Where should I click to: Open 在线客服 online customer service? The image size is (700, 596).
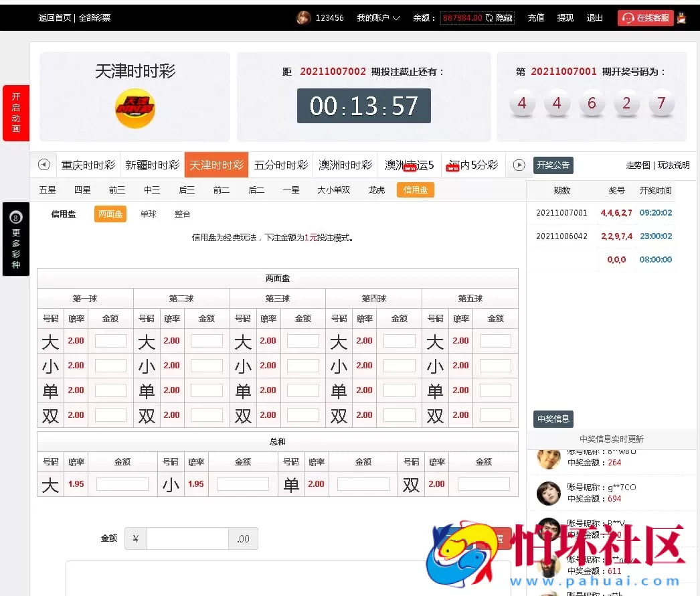point(644,18)
